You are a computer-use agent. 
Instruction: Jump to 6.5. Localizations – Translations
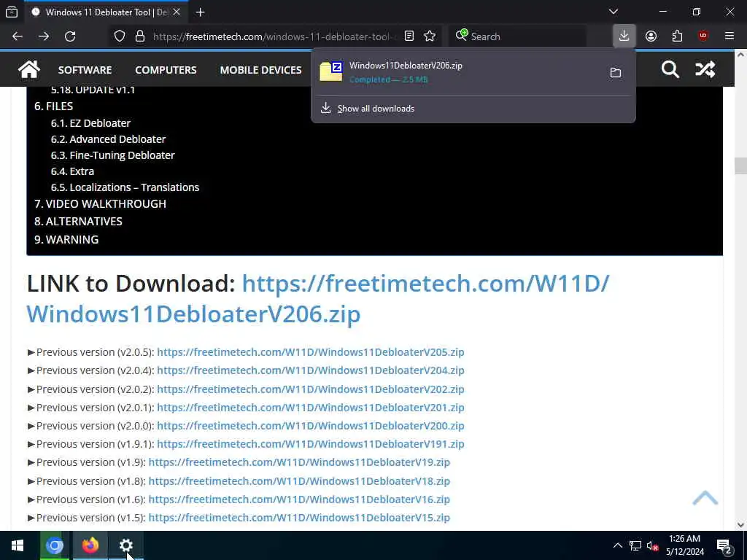(x=125, y=187)
